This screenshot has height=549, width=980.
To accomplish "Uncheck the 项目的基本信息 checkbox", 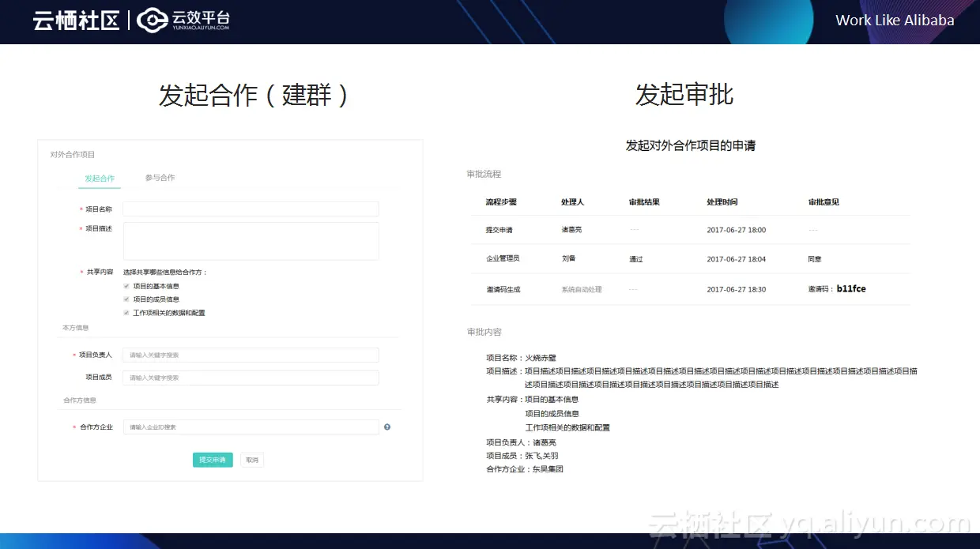I will coord(126,286).
